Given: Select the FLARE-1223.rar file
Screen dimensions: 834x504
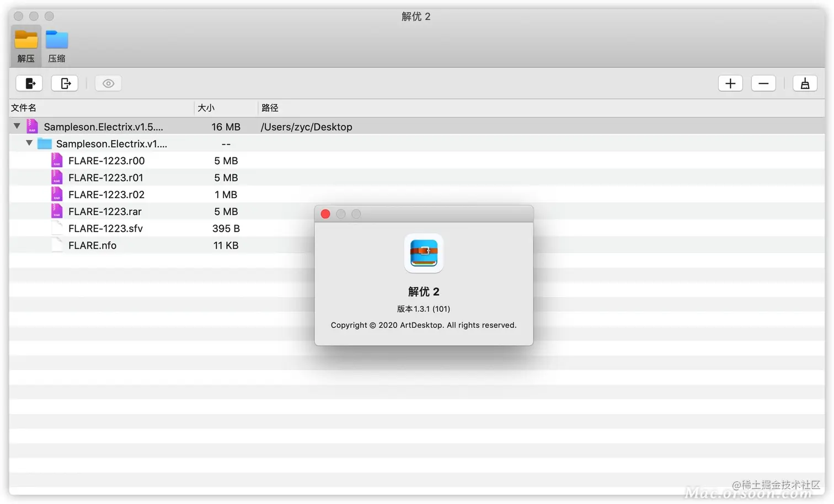Looking at the screenshot, I should coord(417,212).
